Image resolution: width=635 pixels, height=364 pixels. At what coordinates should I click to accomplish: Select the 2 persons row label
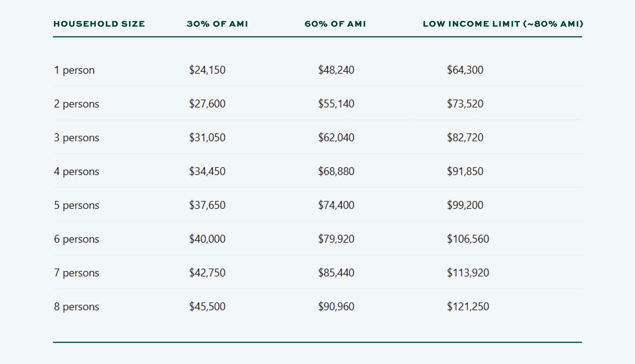(x=76, y=104)
